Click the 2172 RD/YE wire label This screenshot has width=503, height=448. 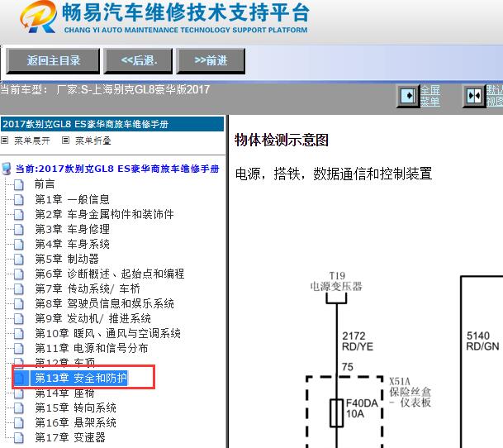click(x=358, y=341)
